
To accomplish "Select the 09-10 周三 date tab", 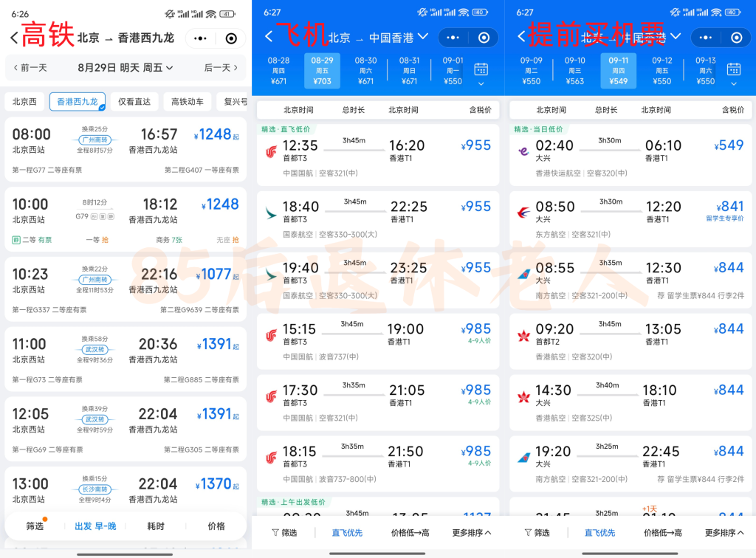I will pyautogui.click(x=574, y=71).
